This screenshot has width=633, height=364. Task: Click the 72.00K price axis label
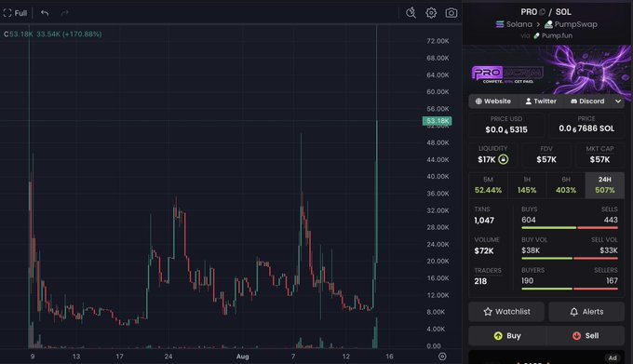tap(438, 41)
